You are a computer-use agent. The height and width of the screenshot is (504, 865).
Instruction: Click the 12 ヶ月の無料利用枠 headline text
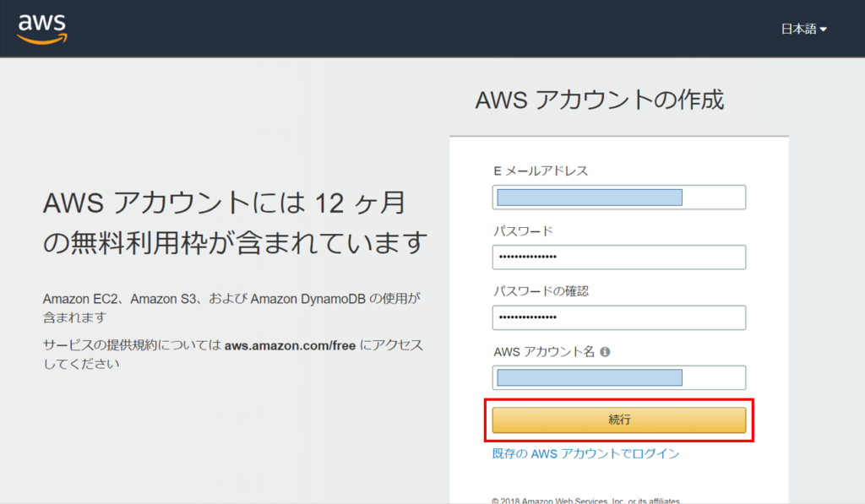(x=234, y=224)
